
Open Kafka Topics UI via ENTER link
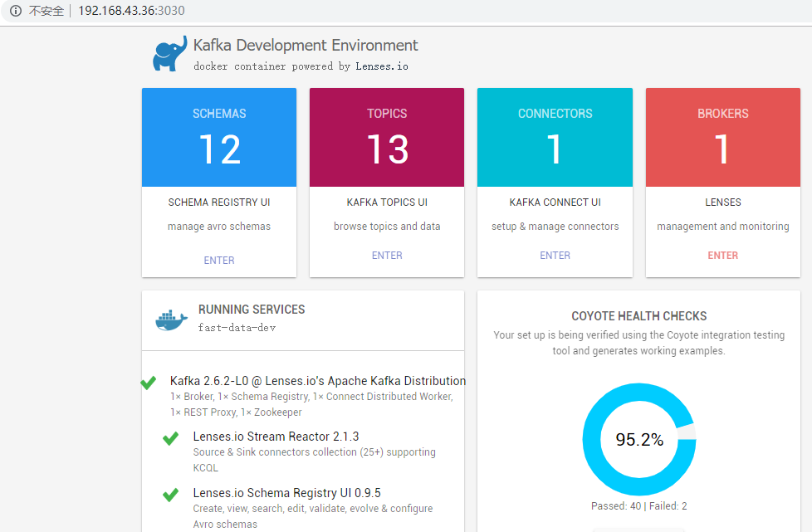click(387, 255)
